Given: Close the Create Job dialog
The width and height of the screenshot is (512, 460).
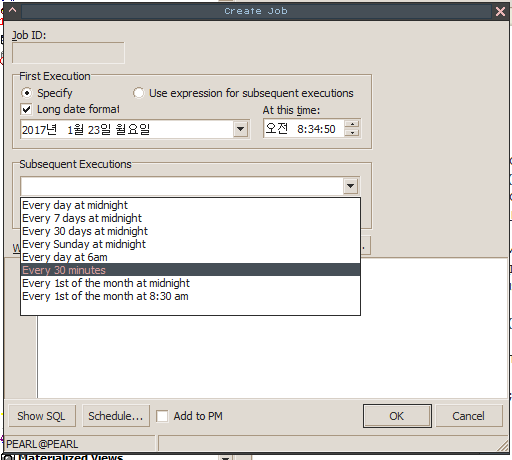Looking at the screenshot, I should point(500,11).
